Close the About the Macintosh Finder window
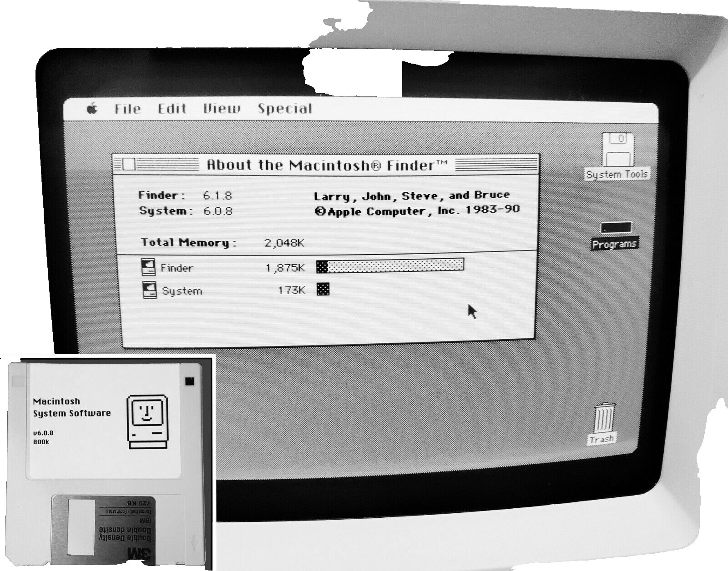The image size is (728, 571). pos(129,164)
